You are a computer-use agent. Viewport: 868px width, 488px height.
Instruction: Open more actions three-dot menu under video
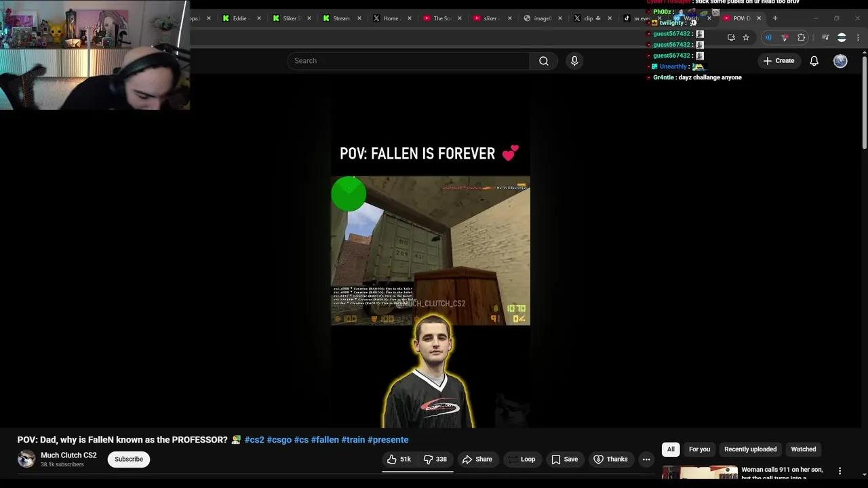[646, 460]
